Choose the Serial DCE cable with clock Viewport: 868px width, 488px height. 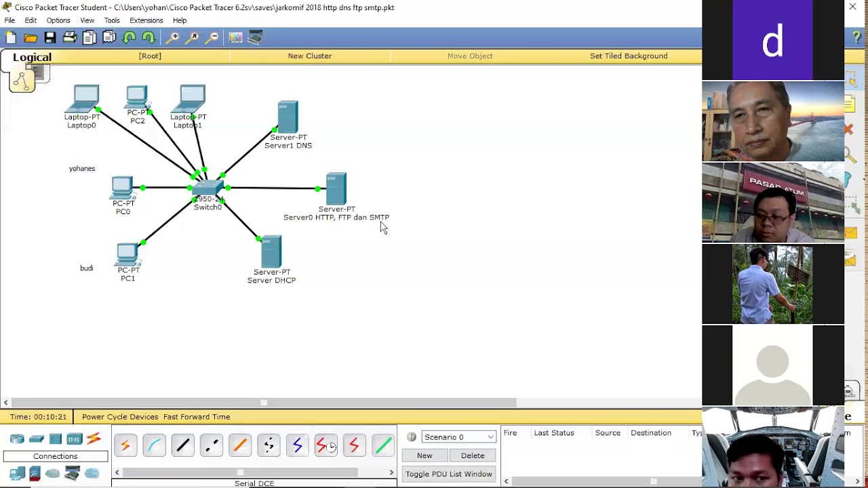326,445
